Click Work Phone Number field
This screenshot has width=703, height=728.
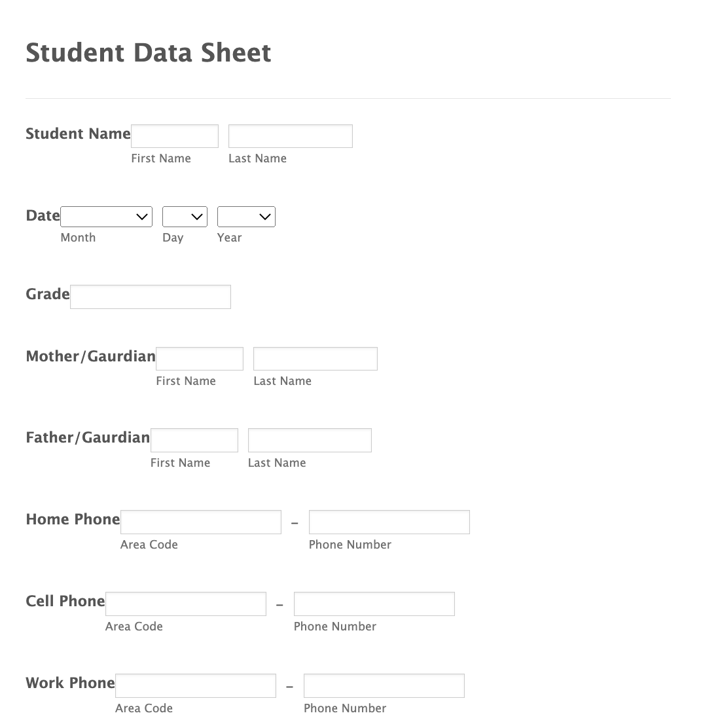[384, 685]
